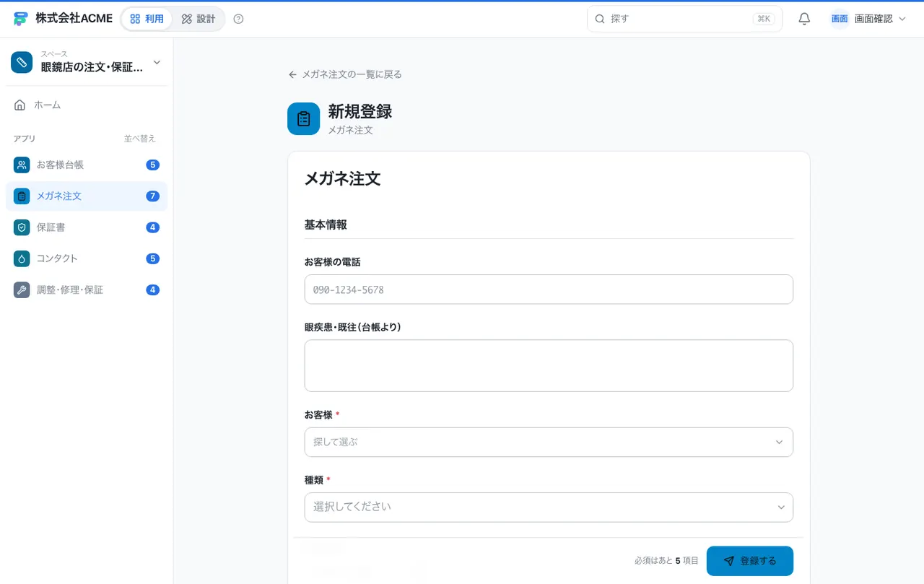
Task: Click the eyeglass shop space icon
Action: point(22,62)
